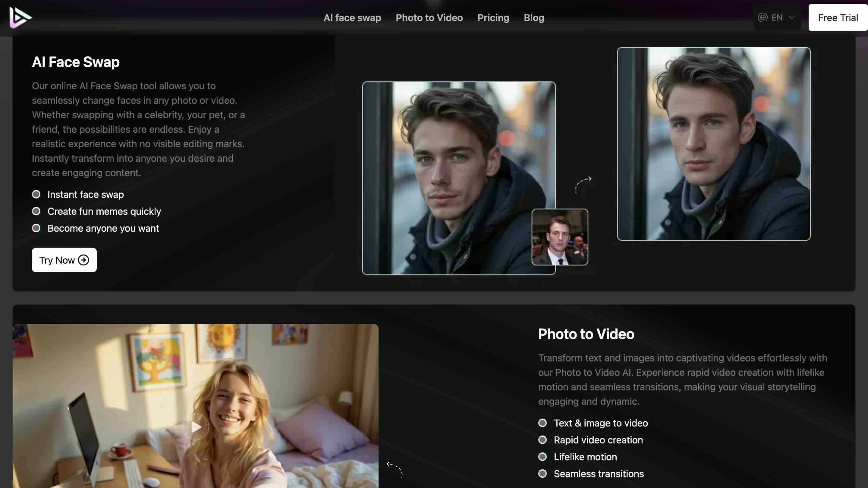Click the Free Trial button

837,17
